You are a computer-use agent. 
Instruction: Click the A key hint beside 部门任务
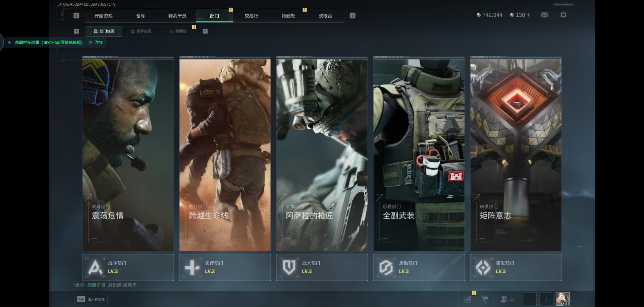click(76, 31)
